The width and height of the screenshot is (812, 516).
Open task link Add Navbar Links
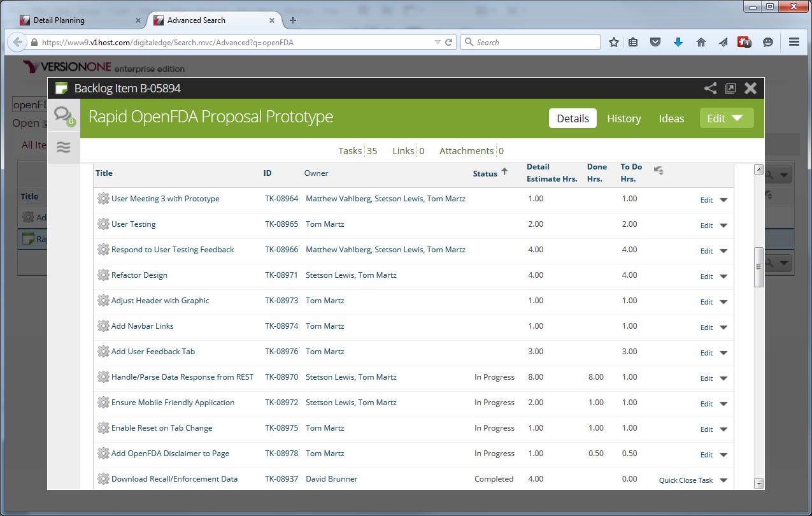click(x=143, y=326)
